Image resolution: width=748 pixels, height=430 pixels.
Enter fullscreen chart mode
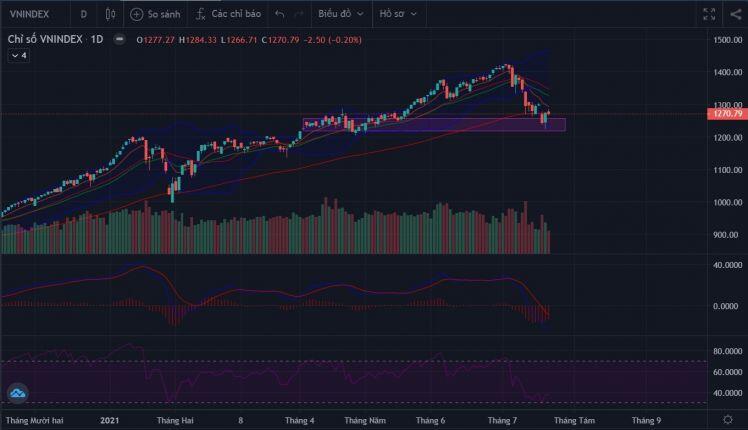[x=709, y=14]
